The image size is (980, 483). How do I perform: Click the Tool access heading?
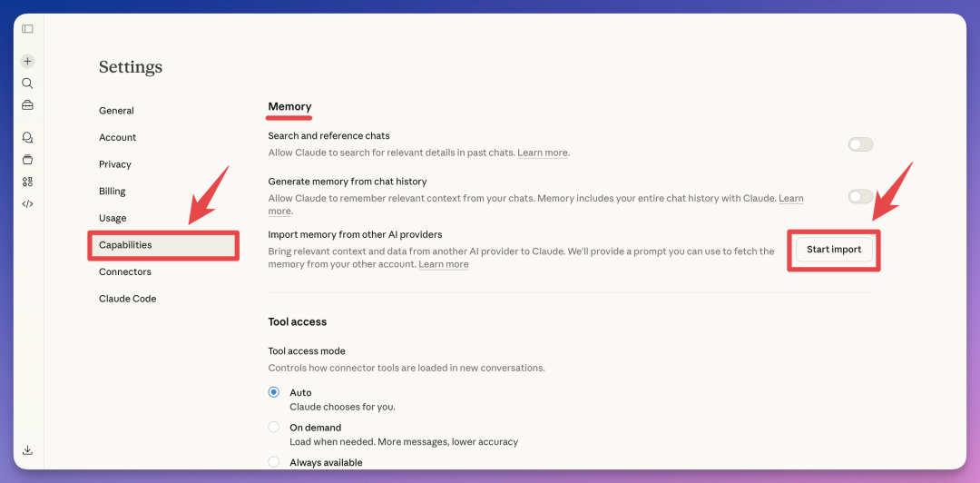pos(298,322)
